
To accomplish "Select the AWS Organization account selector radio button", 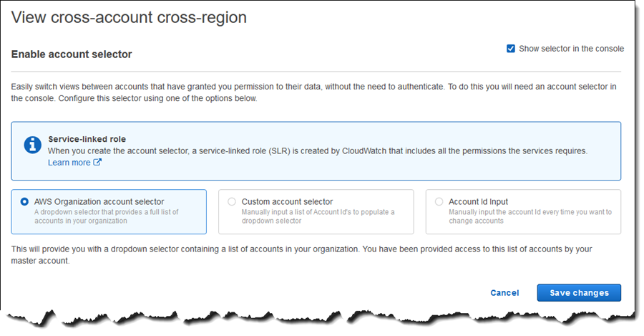I will pos(24,201).
